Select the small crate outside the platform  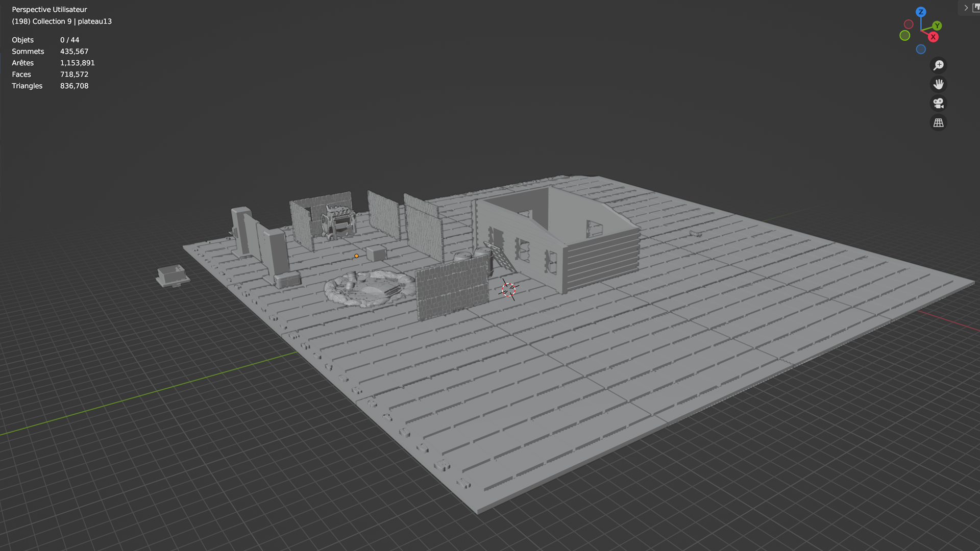[x=173, y=276]
